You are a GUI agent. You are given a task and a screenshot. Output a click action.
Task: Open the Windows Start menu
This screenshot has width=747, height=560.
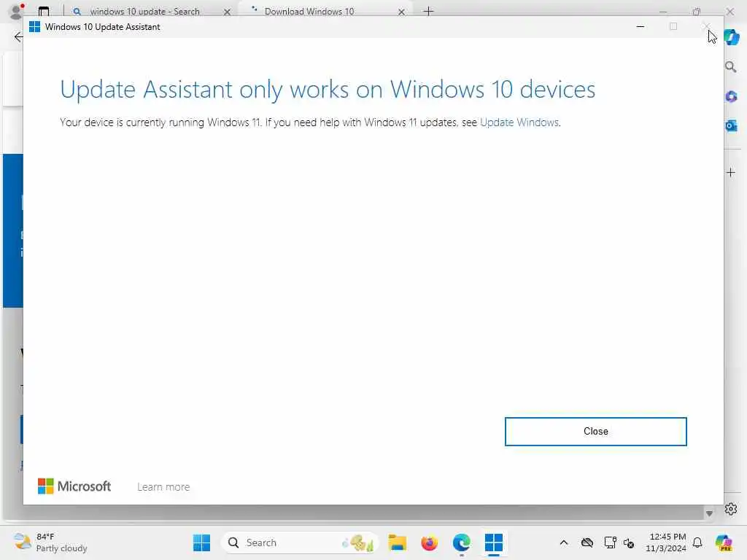point(201,542)
